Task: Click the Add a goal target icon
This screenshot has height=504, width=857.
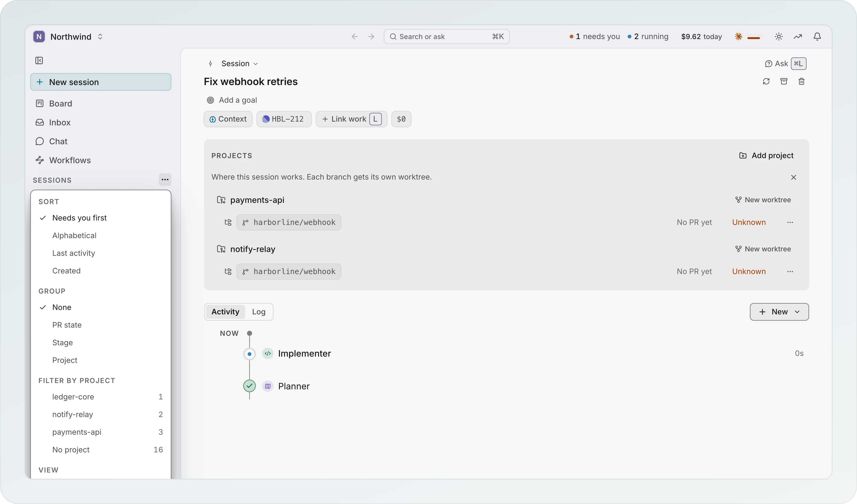Action: 210,100
